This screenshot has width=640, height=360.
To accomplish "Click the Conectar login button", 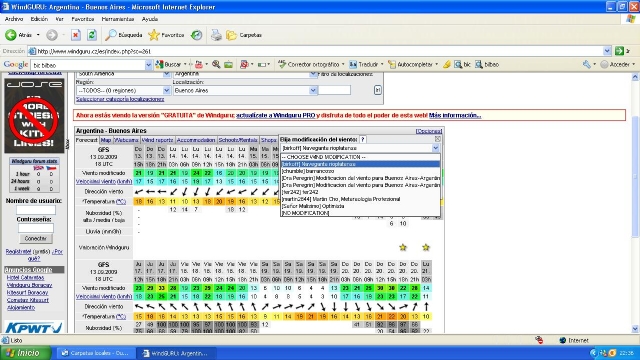I will point(36,238).
